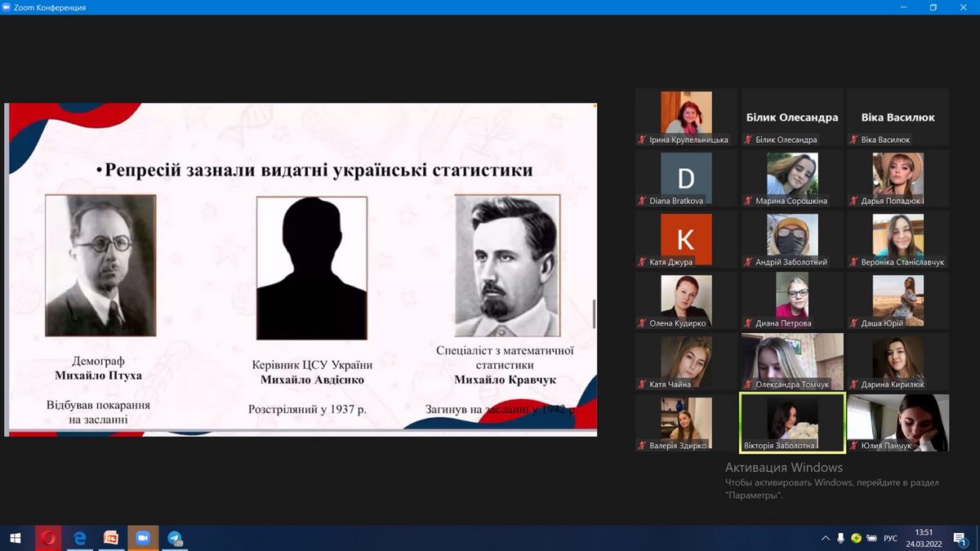The width and height of the screenshot is (980, 551).
Task: Open the Opera browser from the taskbar
Action: tap(48, 538)
